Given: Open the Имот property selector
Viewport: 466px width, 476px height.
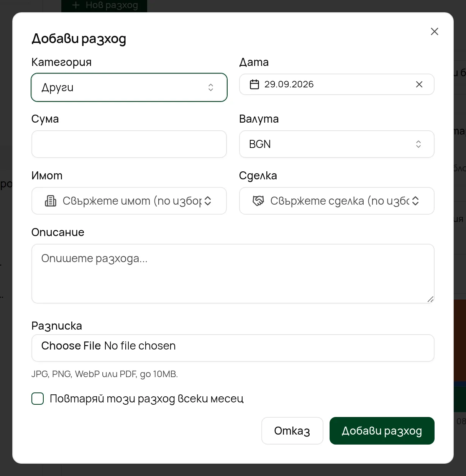Looking at the screenshot, I should 129,201.
